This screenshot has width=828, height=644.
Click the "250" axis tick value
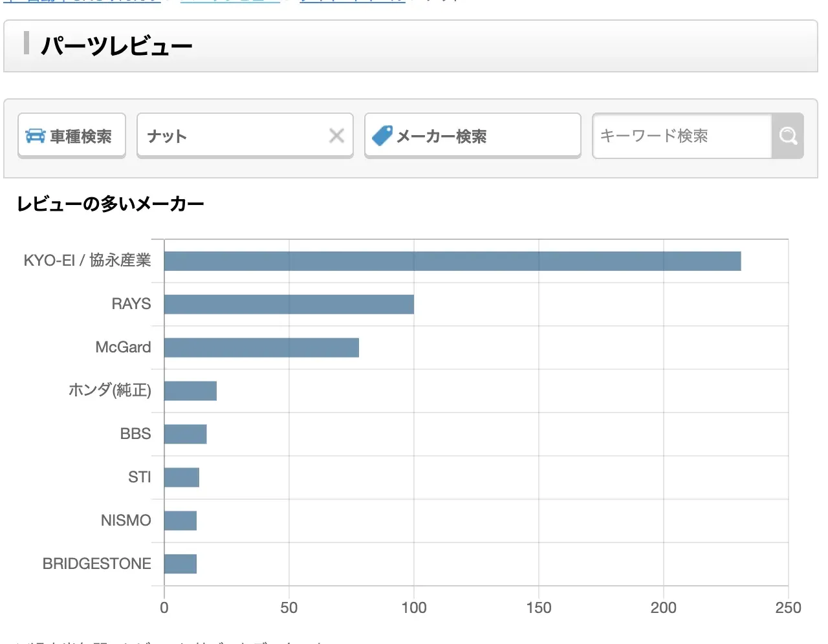click(788, 608)
